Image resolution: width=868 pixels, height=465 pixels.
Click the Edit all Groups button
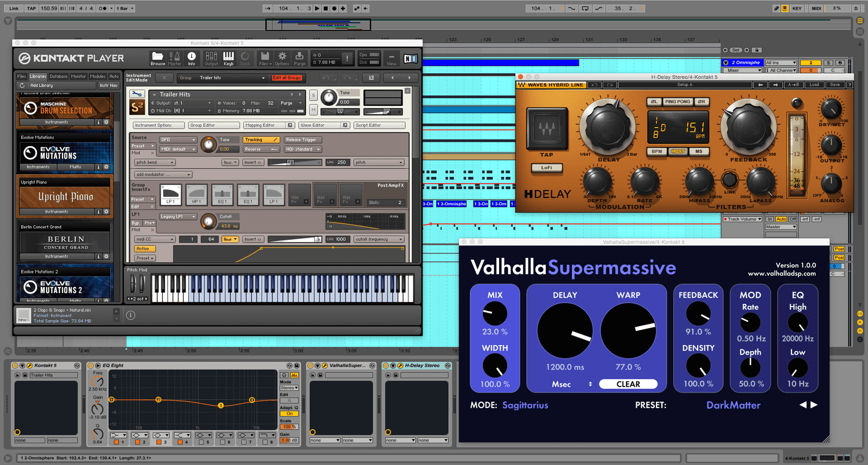point(287,78)
